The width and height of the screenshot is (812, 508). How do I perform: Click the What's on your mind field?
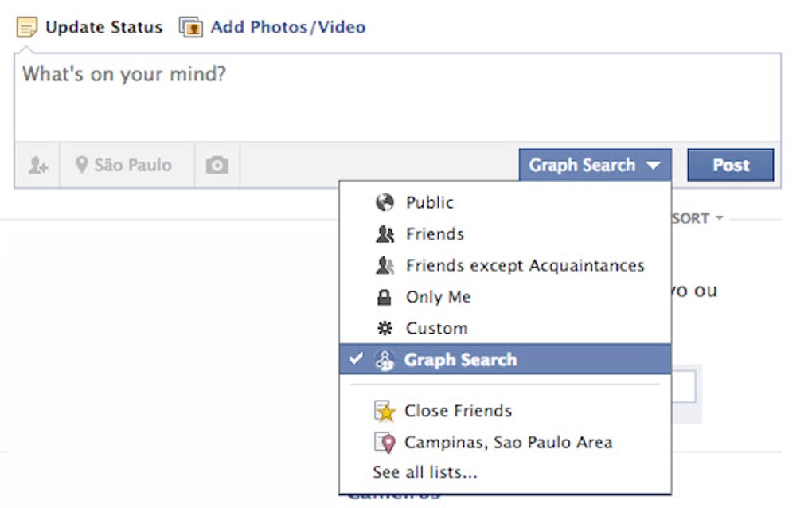click(x=396, y=96)
